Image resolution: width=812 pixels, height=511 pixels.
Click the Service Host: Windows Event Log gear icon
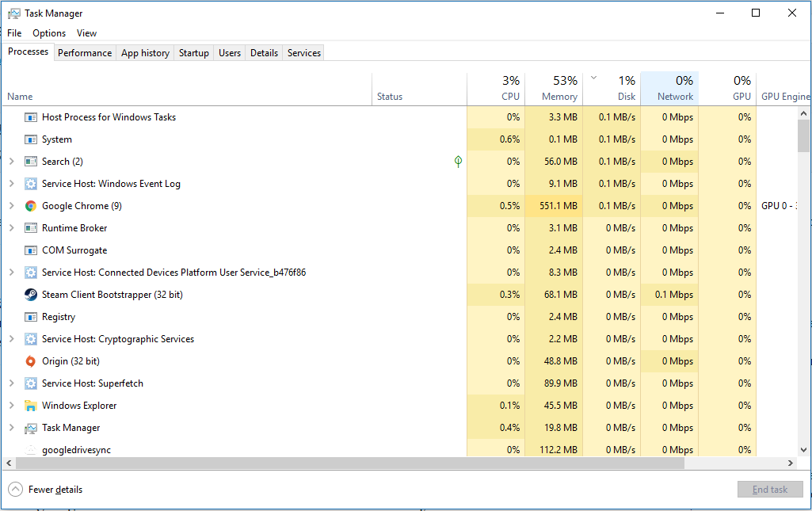(x=31, y=184)
